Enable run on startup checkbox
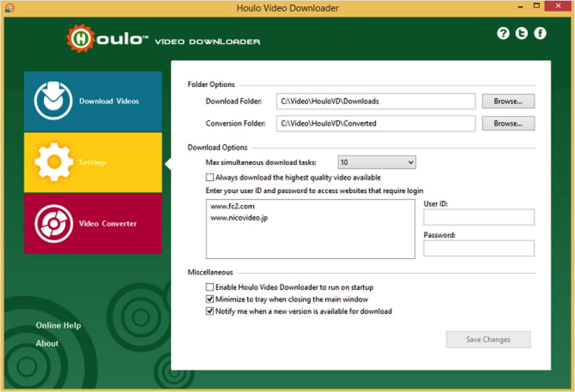The width and height of the screenshot is (575, 392). 210,287
